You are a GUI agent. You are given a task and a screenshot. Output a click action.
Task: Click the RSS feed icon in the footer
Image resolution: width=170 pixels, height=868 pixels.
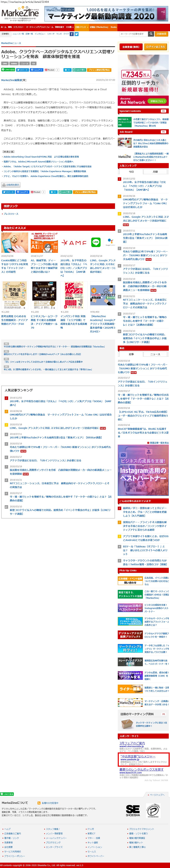click(x=39, y=803)
